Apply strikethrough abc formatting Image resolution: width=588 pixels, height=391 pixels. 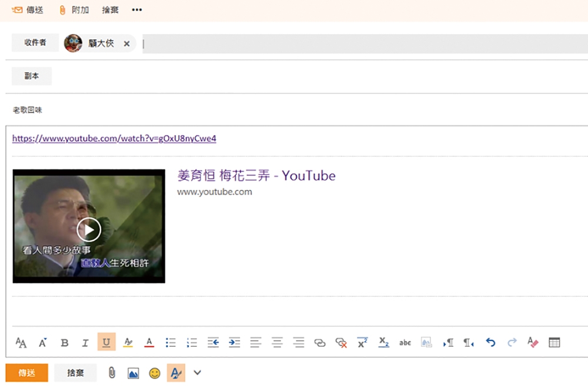[x=405, y=343]
